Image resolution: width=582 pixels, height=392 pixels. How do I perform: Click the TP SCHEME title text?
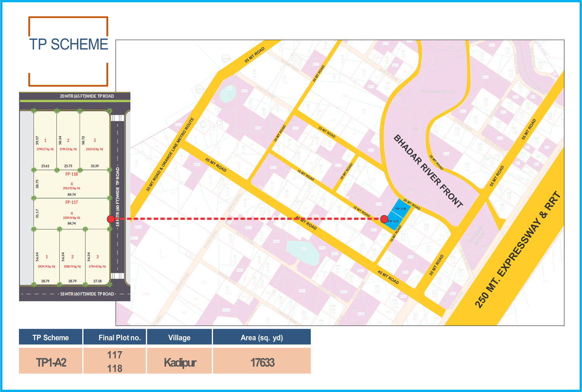(x=69, y=45)
